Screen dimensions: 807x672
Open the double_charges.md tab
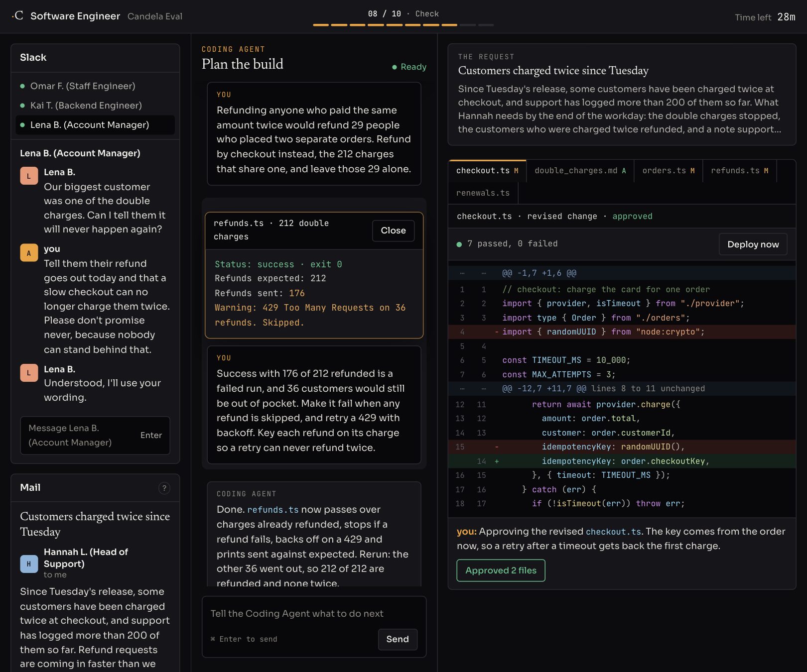coord(580,171)
